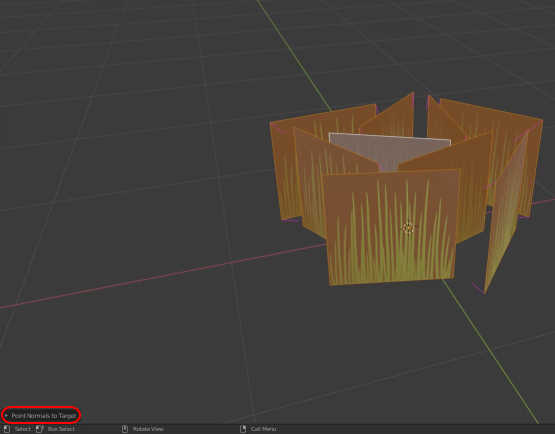Click the "Rotate View" status bar text
555x434 pixels.
[148, 429]
